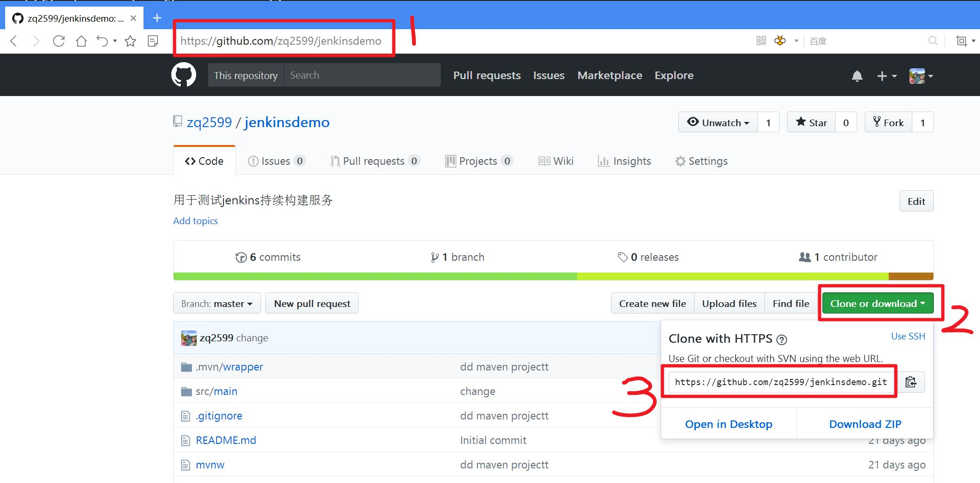Click Open in Desktop
This screenshot has width=980, height=483.
tap(729, 424)
